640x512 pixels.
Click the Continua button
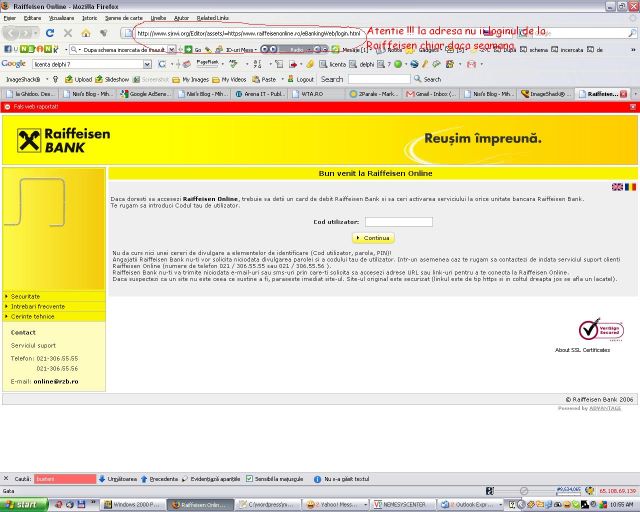[x=373, y=238]
